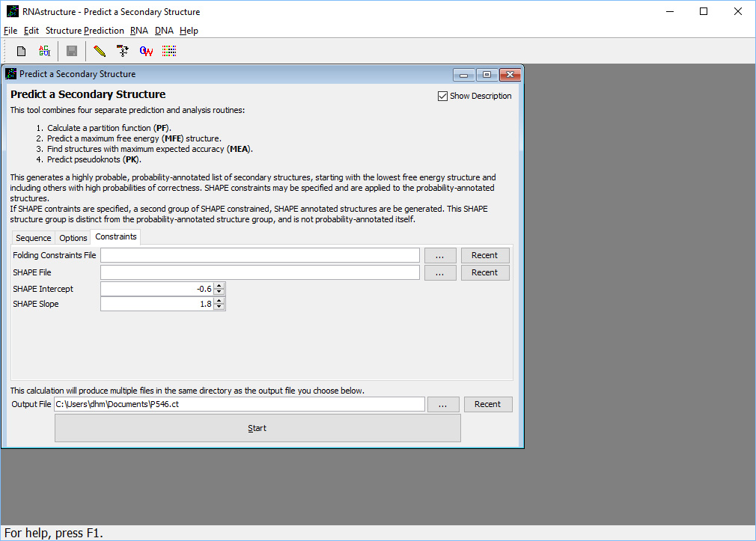Click the grayed floppy disk save icon
The image size is (756, 541).
click(72, 51)
